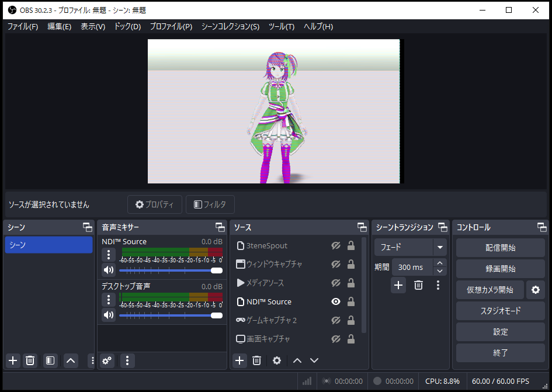
Task: Open scene filters icon in シーン panel
Action: [50, 360]
